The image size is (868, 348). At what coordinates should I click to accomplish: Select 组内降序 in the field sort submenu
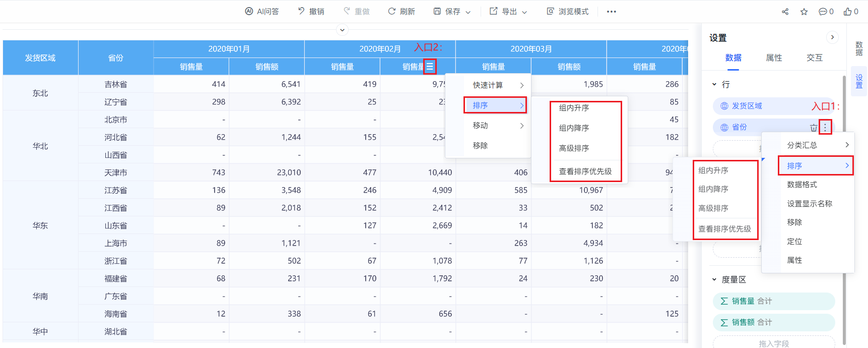tap(713, 189)
